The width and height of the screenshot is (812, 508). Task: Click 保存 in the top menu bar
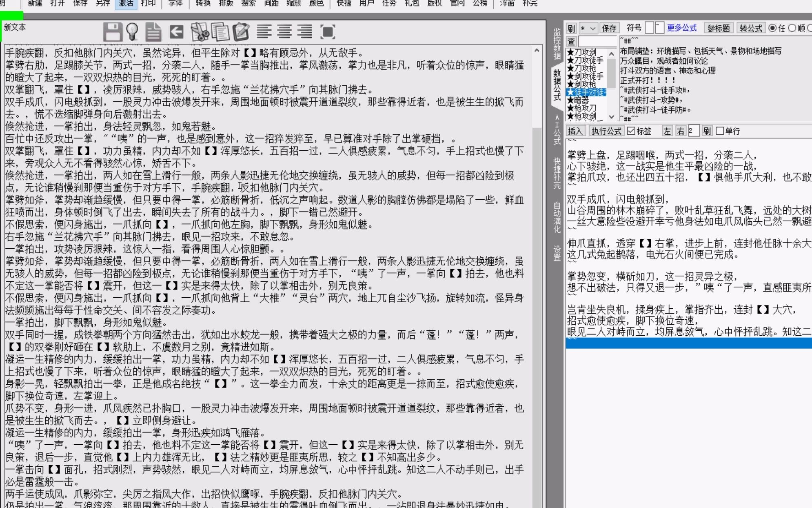pyautogui.click(x=80, y=3)
